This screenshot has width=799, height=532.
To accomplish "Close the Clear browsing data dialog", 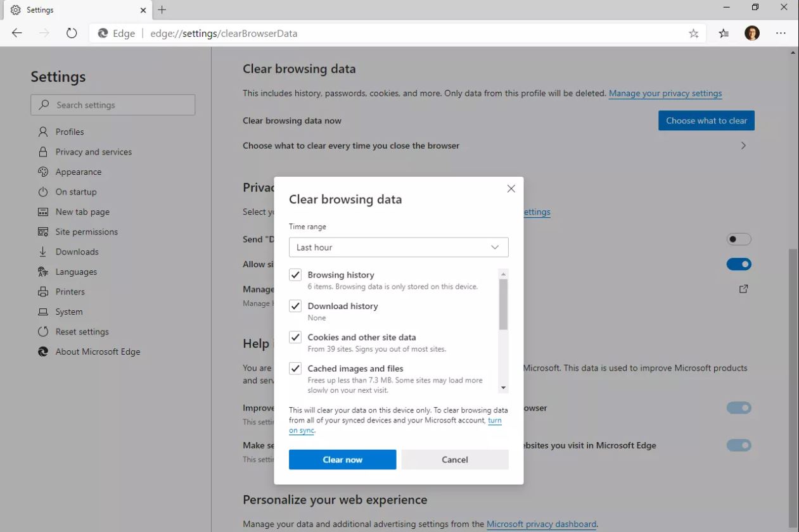I will (x=511, y=189).
